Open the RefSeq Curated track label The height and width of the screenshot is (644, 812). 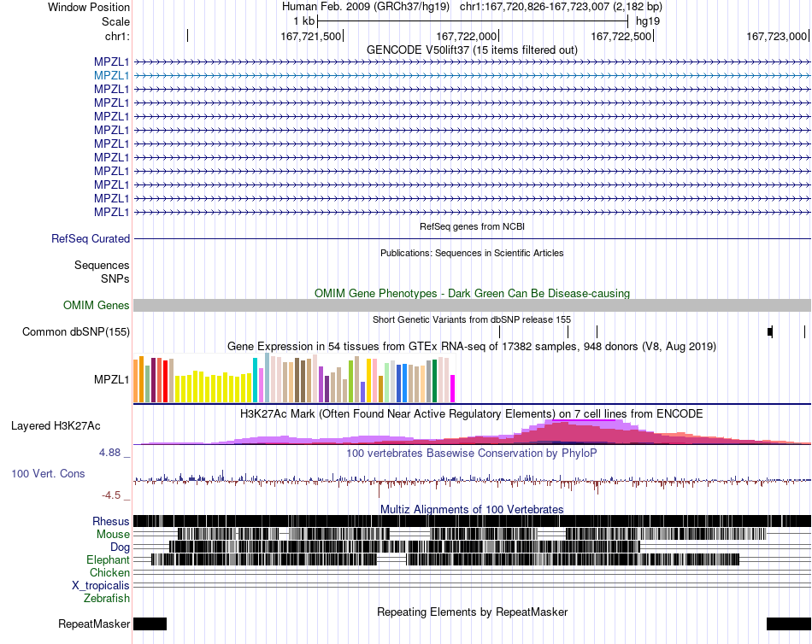tap(91, 238)
